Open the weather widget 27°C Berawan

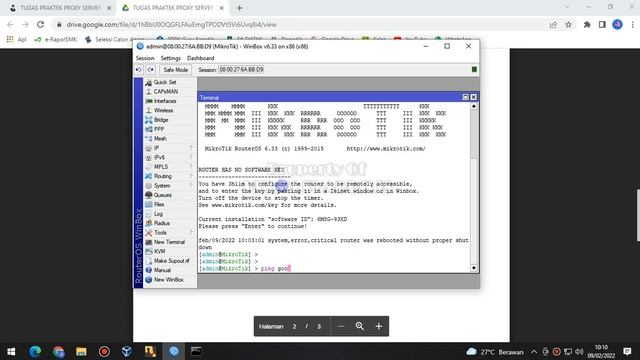[495, 351]
